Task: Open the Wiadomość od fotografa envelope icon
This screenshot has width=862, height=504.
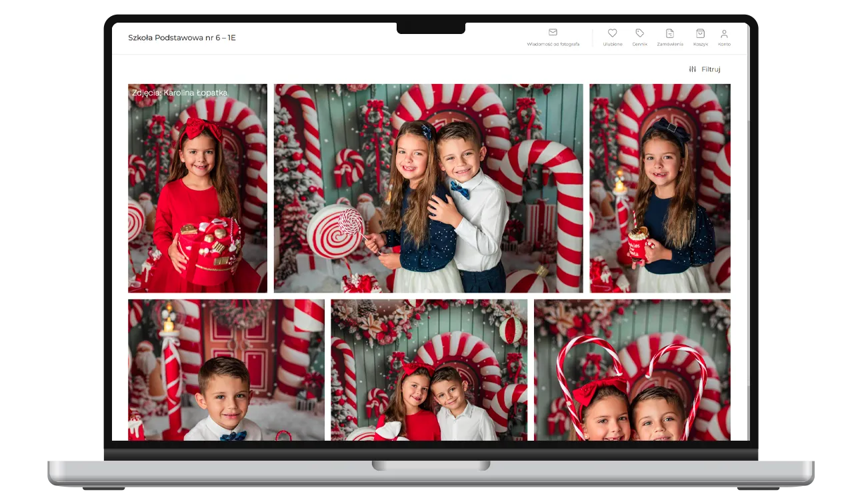Action: (553, 33)
